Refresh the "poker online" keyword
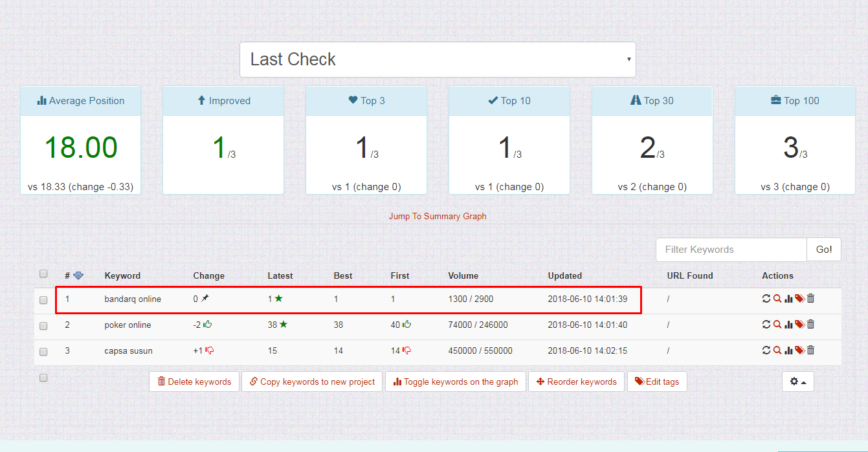868x452 pixels. click(x=767, y=324)
